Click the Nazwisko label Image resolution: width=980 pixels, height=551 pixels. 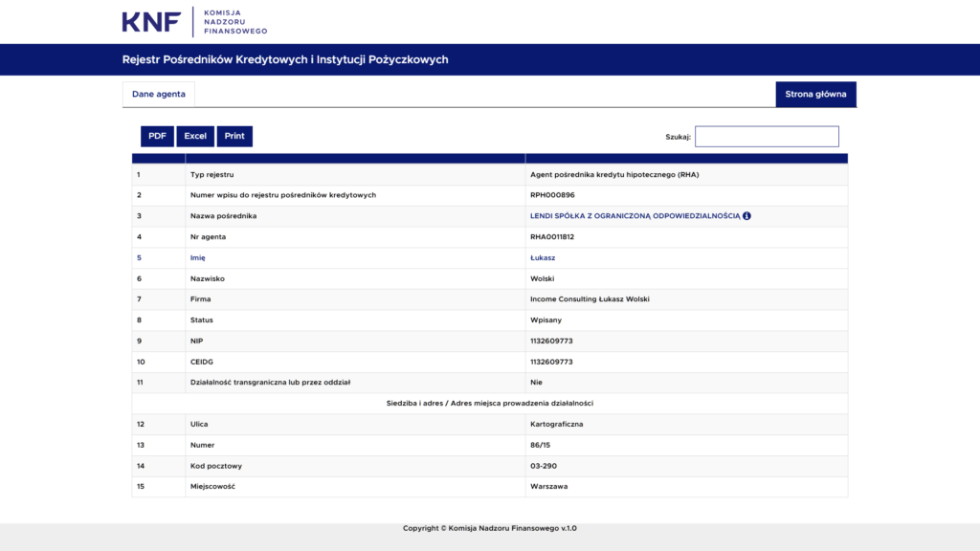click(x=208, y=278)
